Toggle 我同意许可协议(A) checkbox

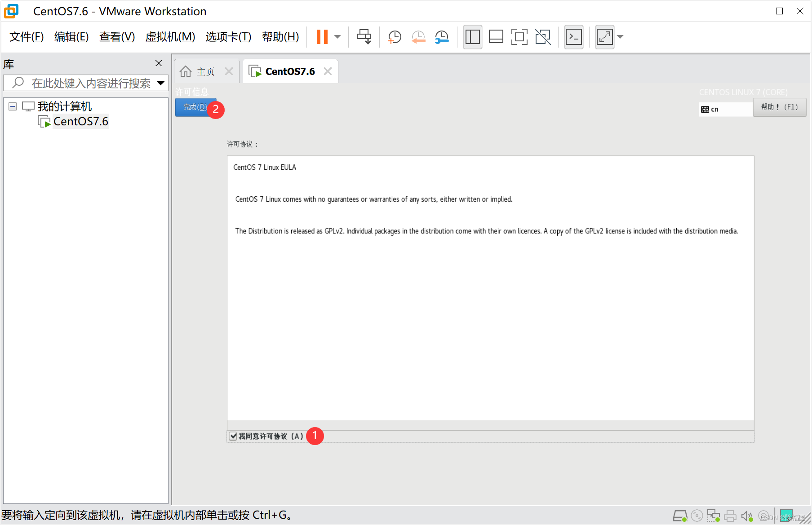pos(233,436)
